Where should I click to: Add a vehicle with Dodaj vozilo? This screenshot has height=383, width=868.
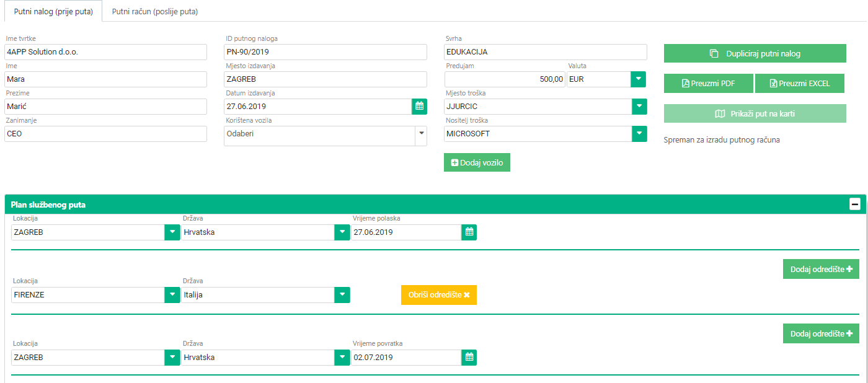point(477,162)
